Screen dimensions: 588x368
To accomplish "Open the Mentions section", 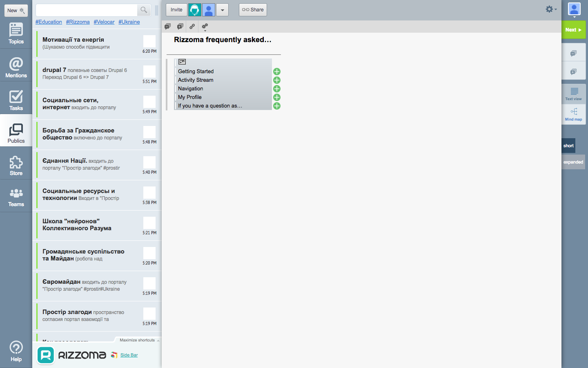I will 16,67.
